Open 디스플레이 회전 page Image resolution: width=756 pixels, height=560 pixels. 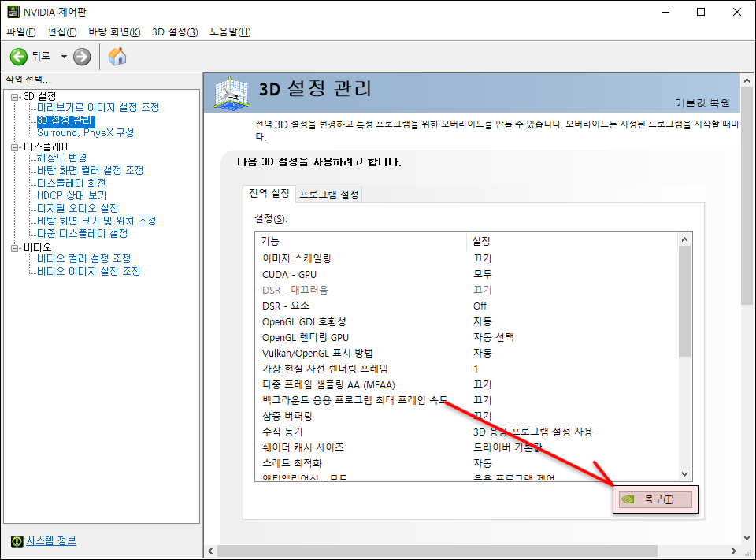72,183
